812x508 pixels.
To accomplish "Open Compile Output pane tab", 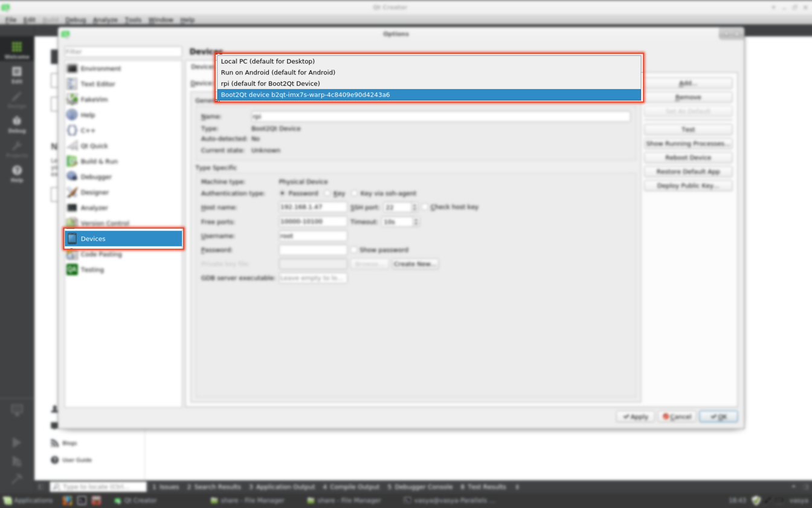I will [x=351, y=487].
